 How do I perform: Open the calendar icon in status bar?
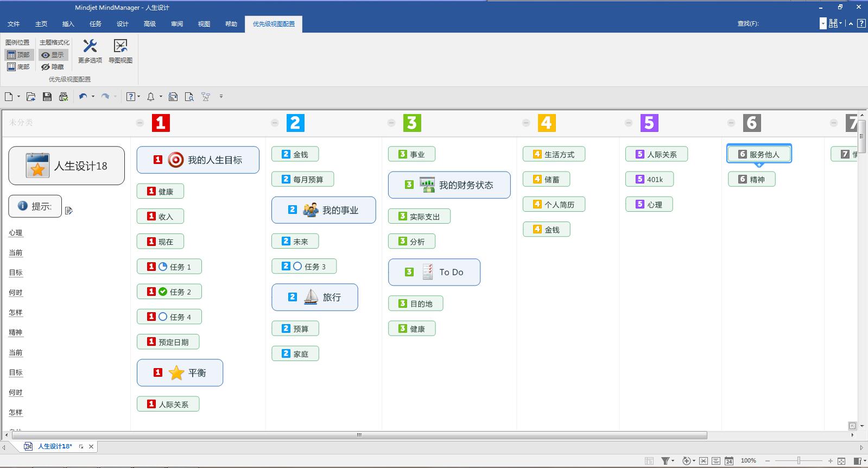[x=729, y=461]
